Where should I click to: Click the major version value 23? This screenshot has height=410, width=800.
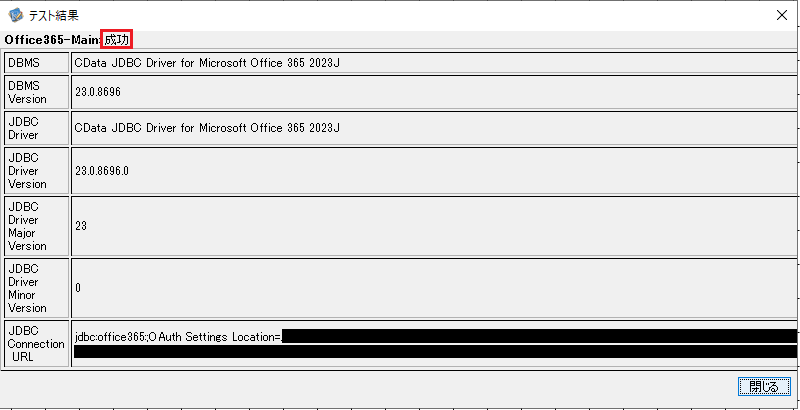[81, 226]
